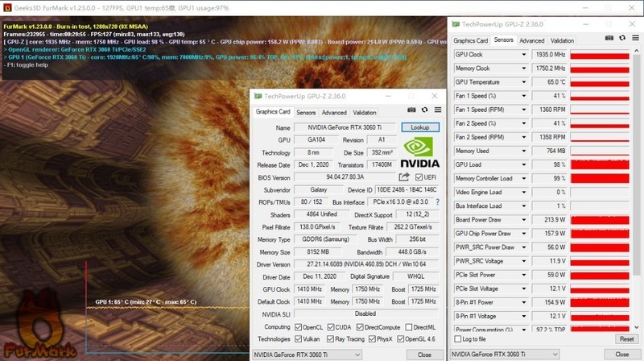Click the GPU Clock red sensor graph
This screenshot has height=361, width=644.
tap(600, 54)
